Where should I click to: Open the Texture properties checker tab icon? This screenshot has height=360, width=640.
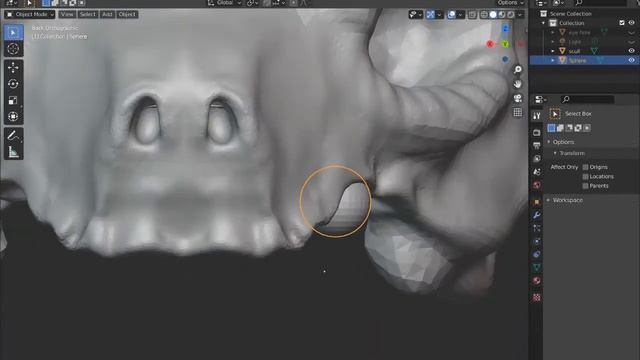tap(536, 298)
